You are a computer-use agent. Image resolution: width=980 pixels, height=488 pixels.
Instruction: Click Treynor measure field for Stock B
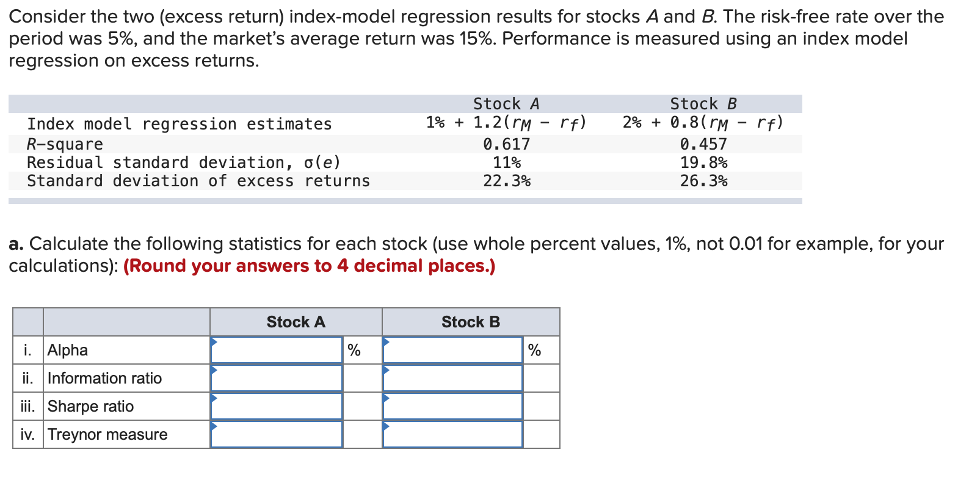452,434
